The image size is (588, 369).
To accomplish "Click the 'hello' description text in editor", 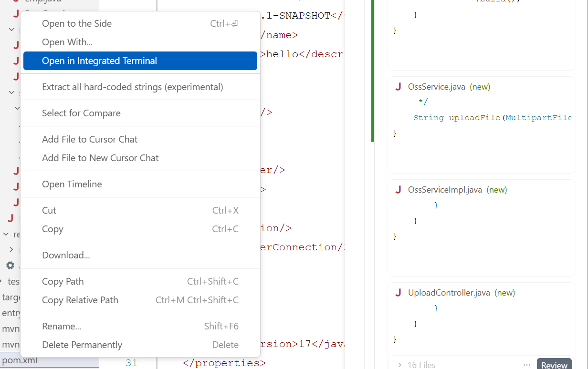I will [x=283, y=54].
